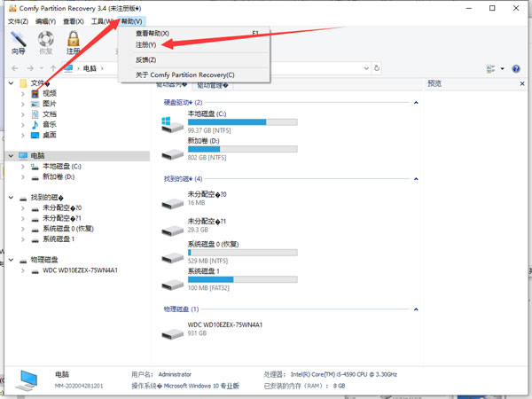Click the 529 MB [NTFS] label
Image resolution: width=532 pixels, height=399 pixels.
[x=208, y=261]
